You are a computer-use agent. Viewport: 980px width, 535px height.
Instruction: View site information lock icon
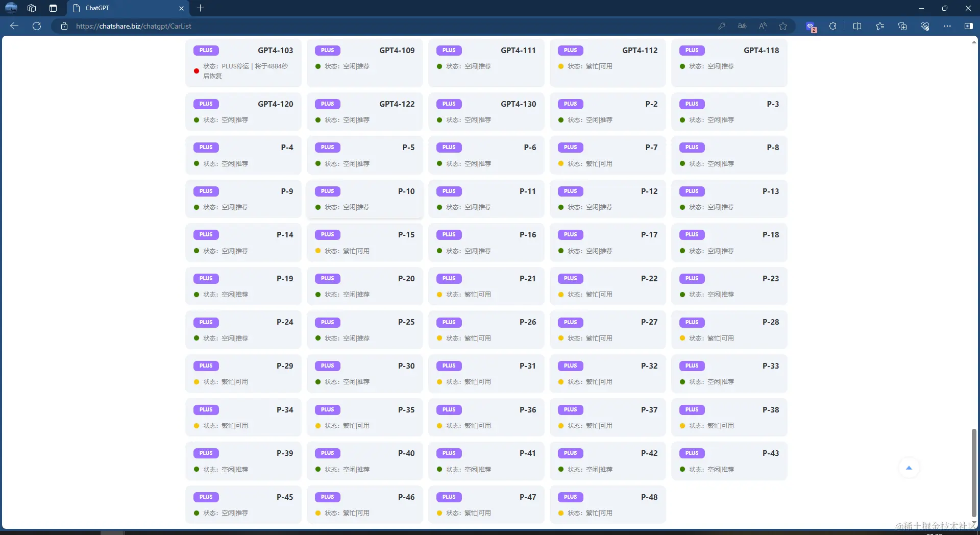64,26
